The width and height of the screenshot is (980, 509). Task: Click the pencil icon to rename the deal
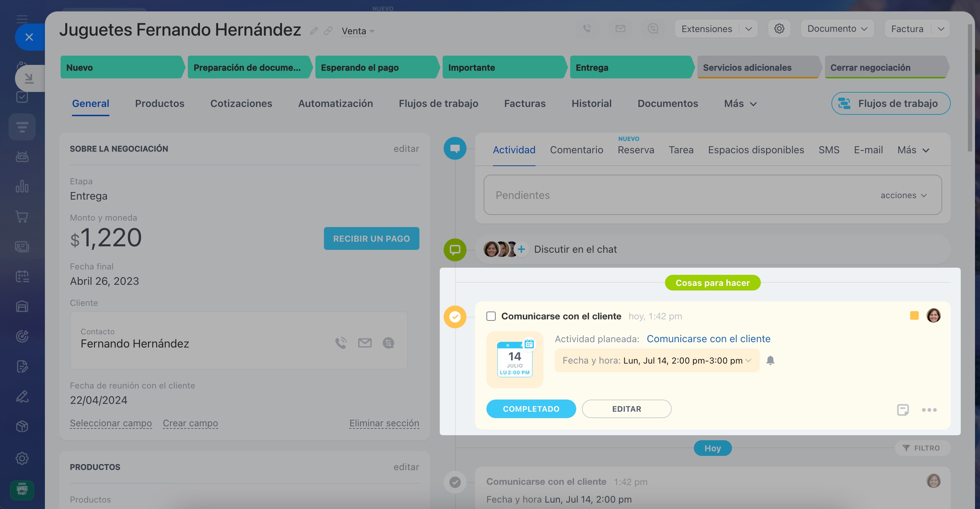tap(314, 31)
